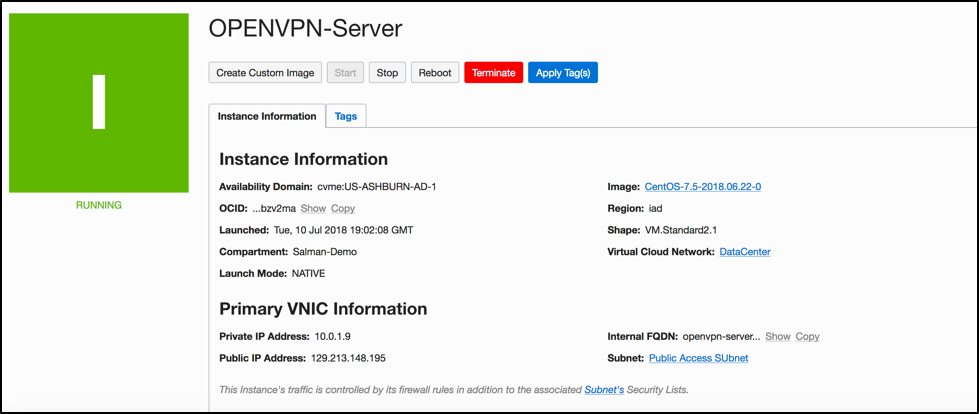Open the CentOS-7.5-2018.06.22-0 image link
979x414 pixels.
[x=710, y=187]
